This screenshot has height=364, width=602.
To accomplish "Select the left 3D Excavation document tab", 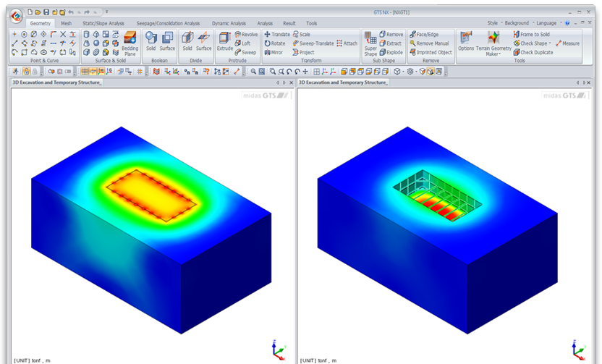I will click(x=56, y=83).
